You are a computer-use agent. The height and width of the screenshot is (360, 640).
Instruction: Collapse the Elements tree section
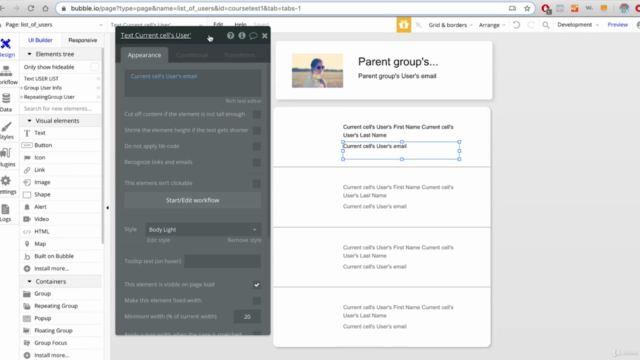29,54
